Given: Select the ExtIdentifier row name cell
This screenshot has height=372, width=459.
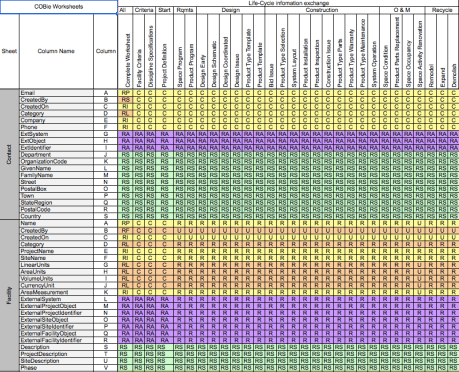Looking at the screenshot, I should click(x=56, y=148).
